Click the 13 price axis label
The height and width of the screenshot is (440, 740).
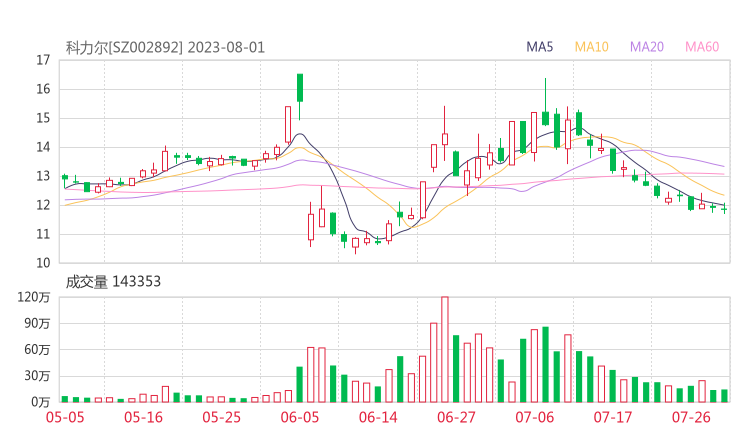coord(43,176)
